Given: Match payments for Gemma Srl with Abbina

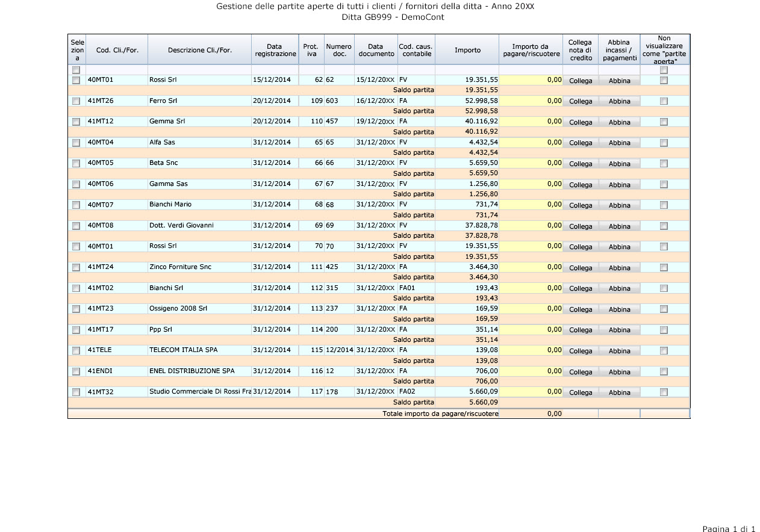Looking at the screenshot, I should 619,122.
